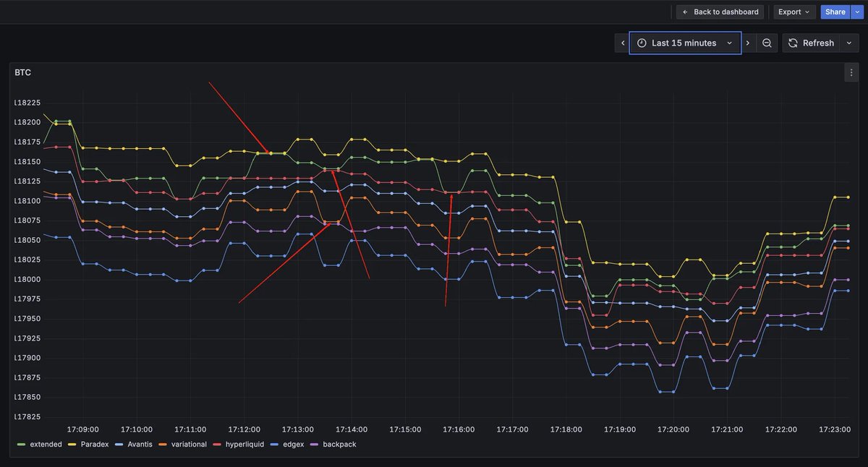Shift time range backward with left arrow
This screenshot has height=467, width=868.
(x=622, y=43)
